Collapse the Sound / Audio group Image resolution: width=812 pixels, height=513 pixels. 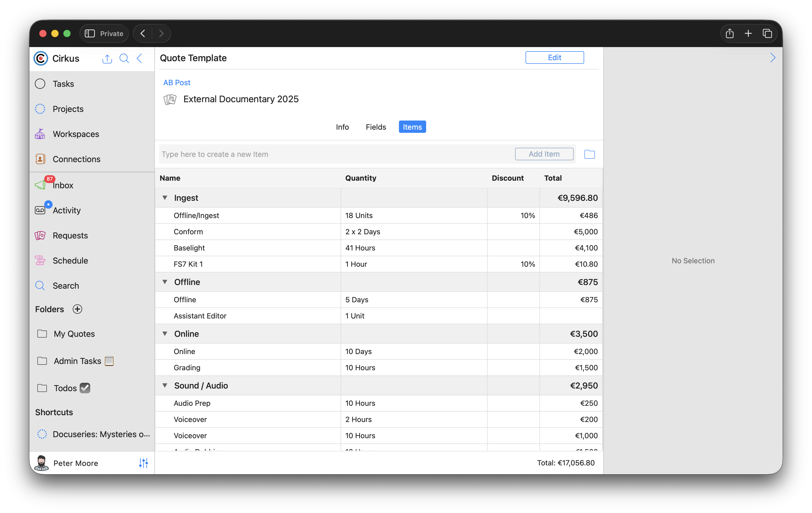point(165,385)
